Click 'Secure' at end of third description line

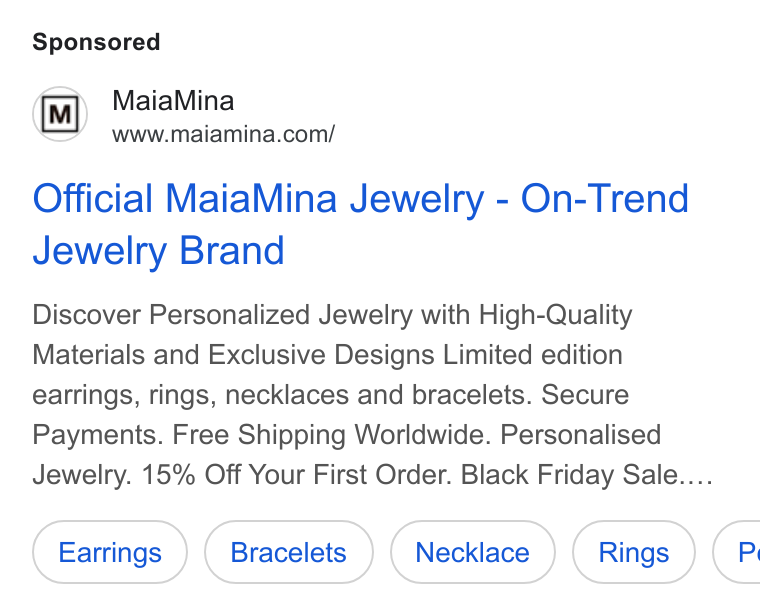point(585,395)
